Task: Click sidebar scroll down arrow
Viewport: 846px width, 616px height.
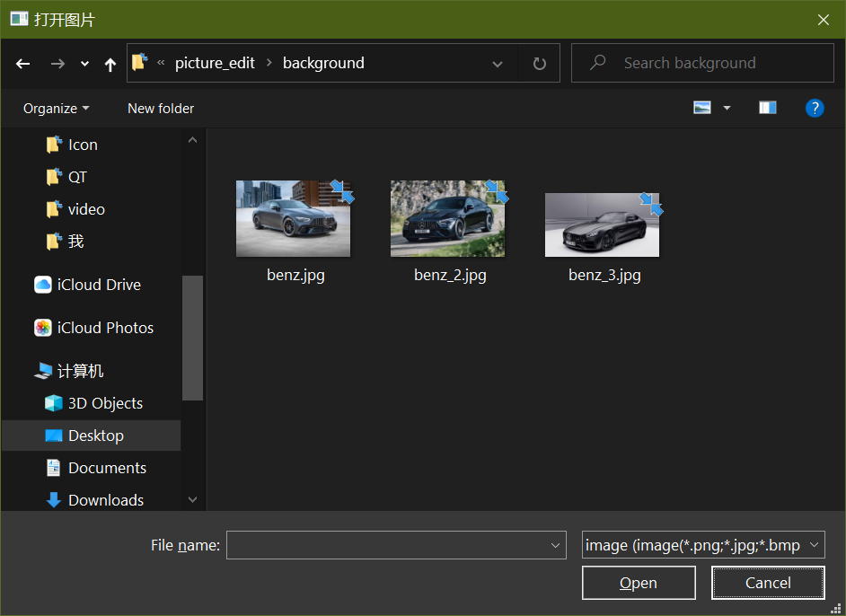Action: tap(192, 500)
